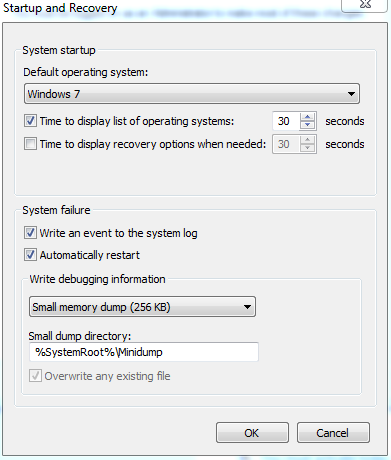Click the Small dump directory text field
This screenshot has width=391, height=460.
(x=144, y=352)
